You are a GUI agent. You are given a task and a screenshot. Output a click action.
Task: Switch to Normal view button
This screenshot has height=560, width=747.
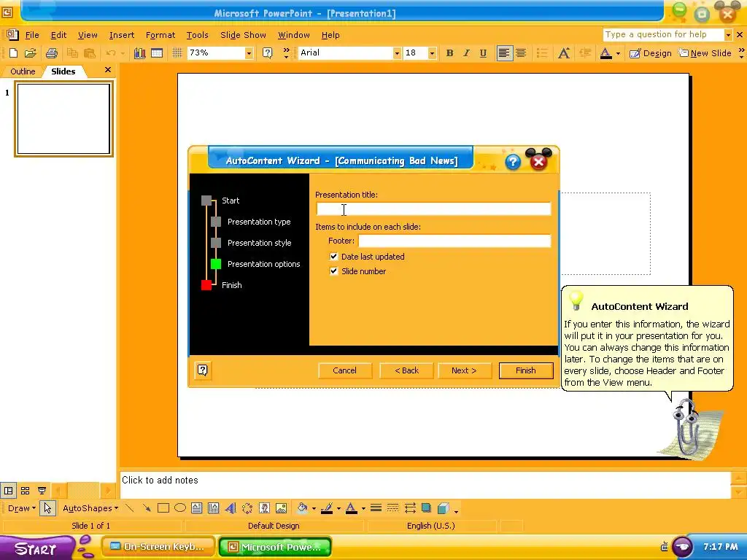point(9,491)
